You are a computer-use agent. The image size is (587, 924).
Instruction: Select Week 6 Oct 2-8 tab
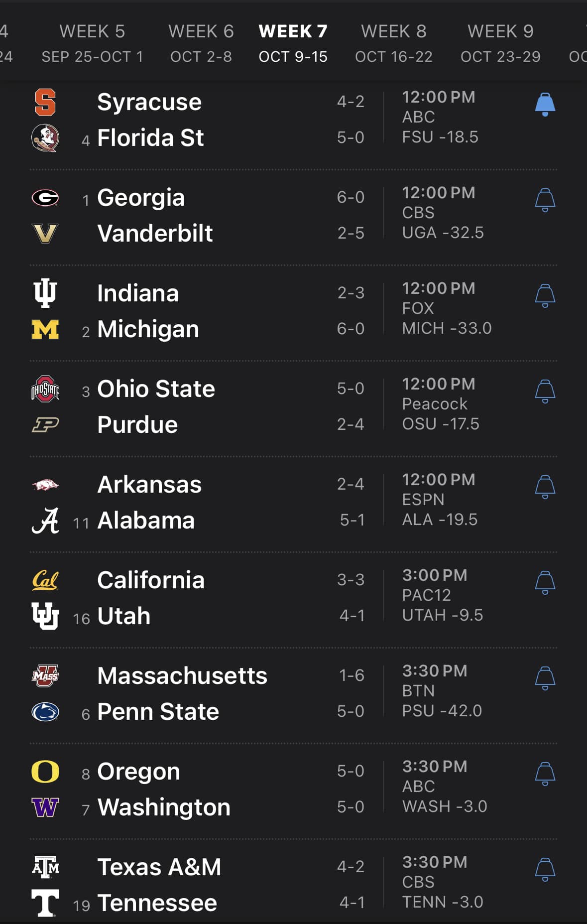[x=201, y=43]
